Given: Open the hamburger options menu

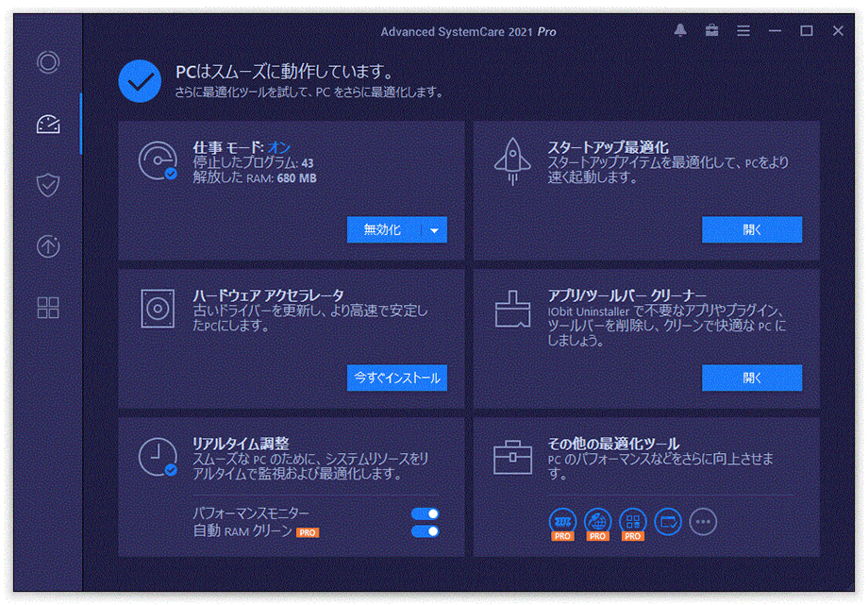Looking at the screenshot, I should pos(743,31).
